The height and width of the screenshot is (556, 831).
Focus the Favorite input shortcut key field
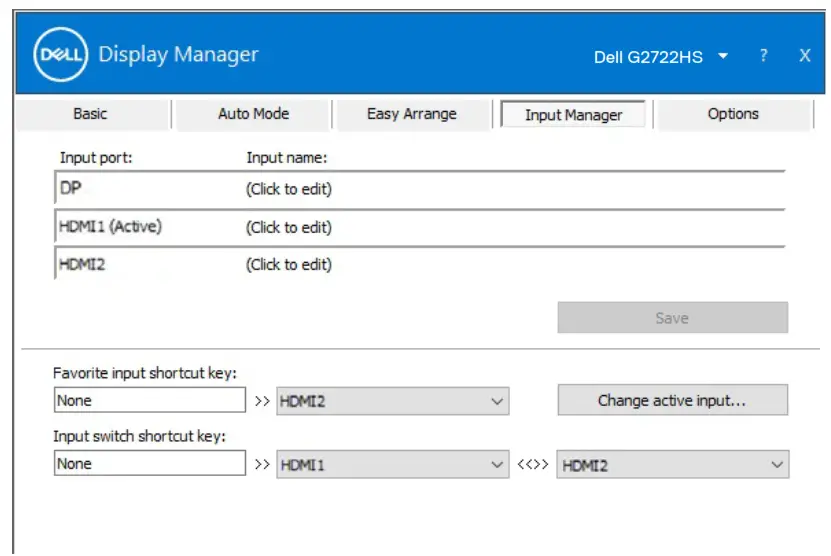pos(149,400)
